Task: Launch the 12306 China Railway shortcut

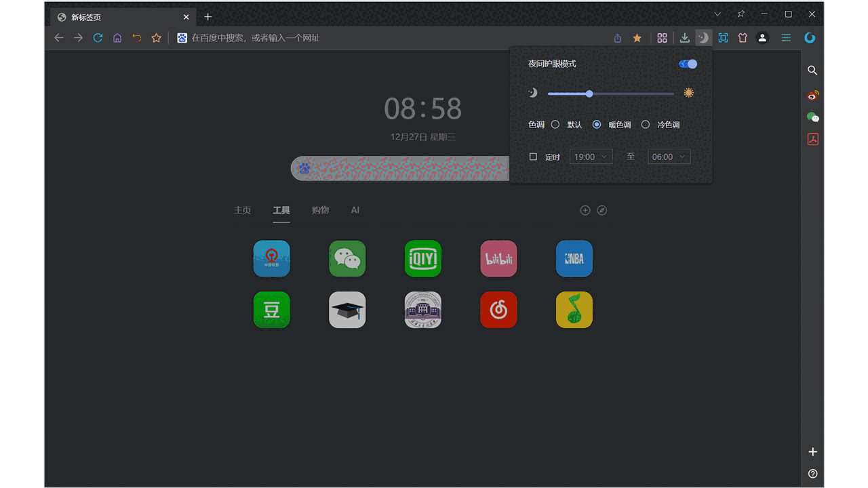Action: point(271,258)
